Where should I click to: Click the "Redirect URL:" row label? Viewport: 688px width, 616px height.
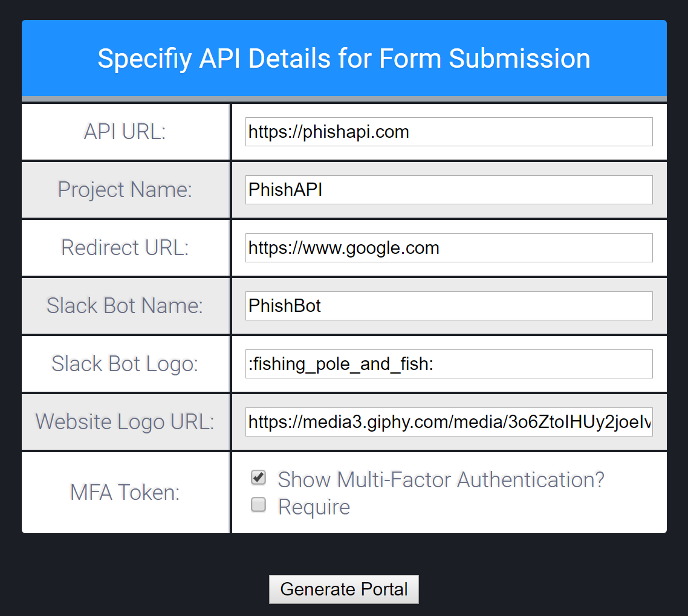[x=125, y=248]
